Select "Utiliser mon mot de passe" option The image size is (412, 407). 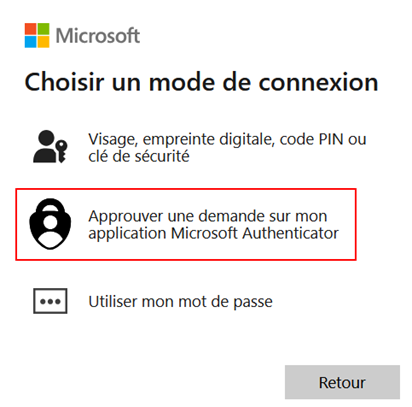point(180,301)
